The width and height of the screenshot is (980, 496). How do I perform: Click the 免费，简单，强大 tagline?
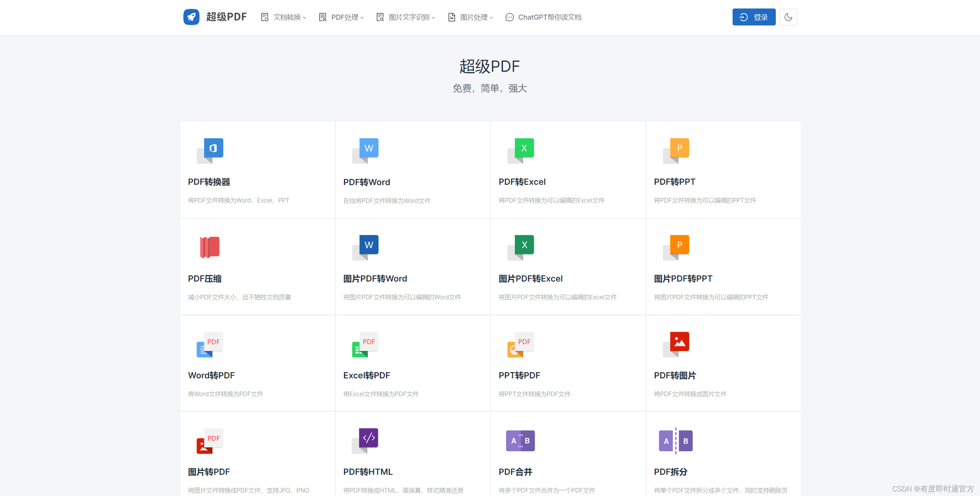coord(490,89)
